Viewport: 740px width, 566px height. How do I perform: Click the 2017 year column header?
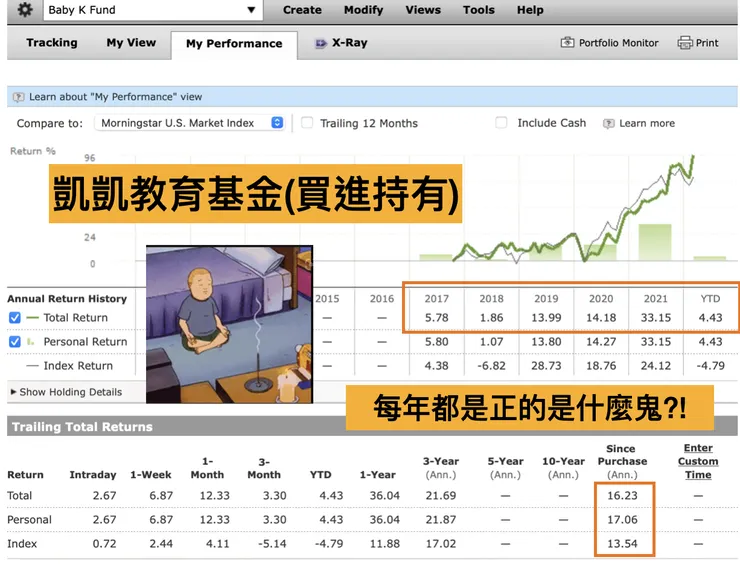pyautogui.click(x=437, y=299)
